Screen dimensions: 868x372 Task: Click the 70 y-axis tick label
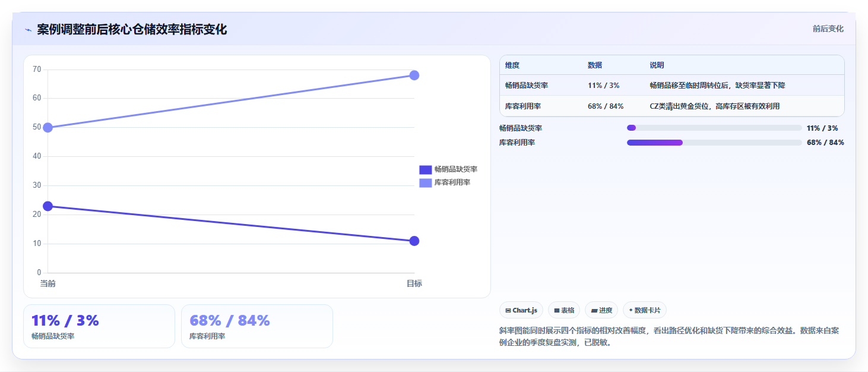37,70
